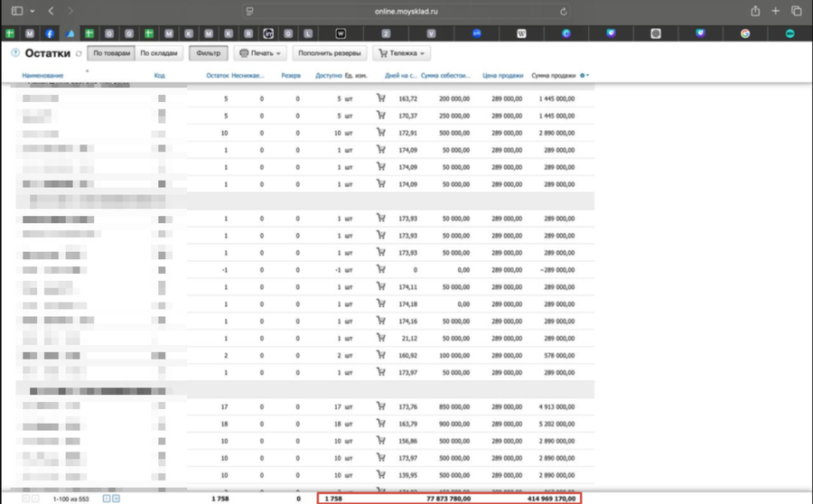Sort by Сумма продажи column
Screen dimensions: 813x504
point(553,76)
